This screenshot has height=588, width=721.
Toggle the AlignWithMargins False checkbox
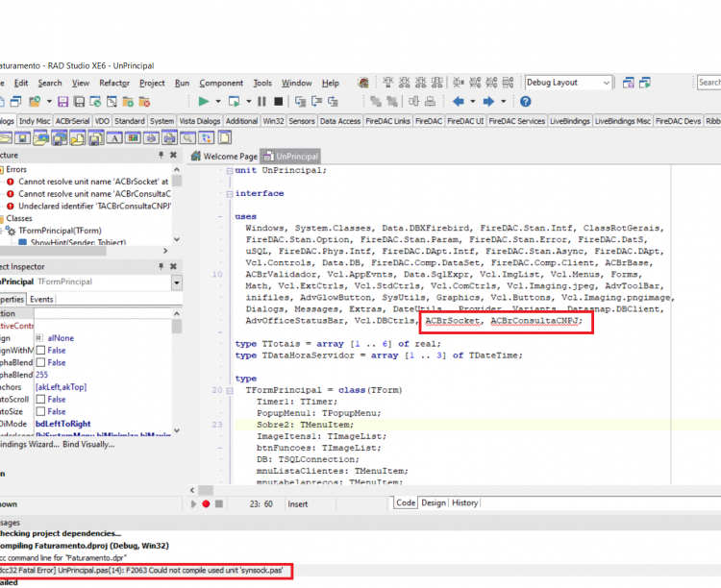click(x=40, y=351)
